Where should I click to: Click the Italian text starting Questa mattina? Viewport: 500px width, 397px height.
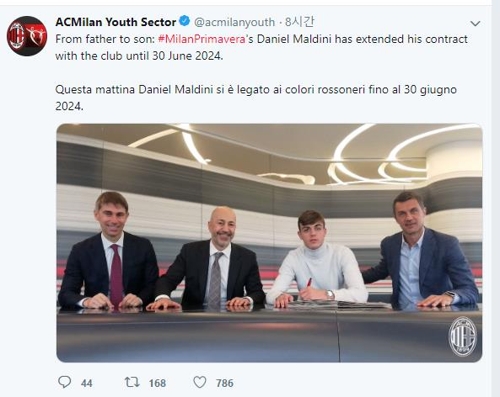click(256, 98)
